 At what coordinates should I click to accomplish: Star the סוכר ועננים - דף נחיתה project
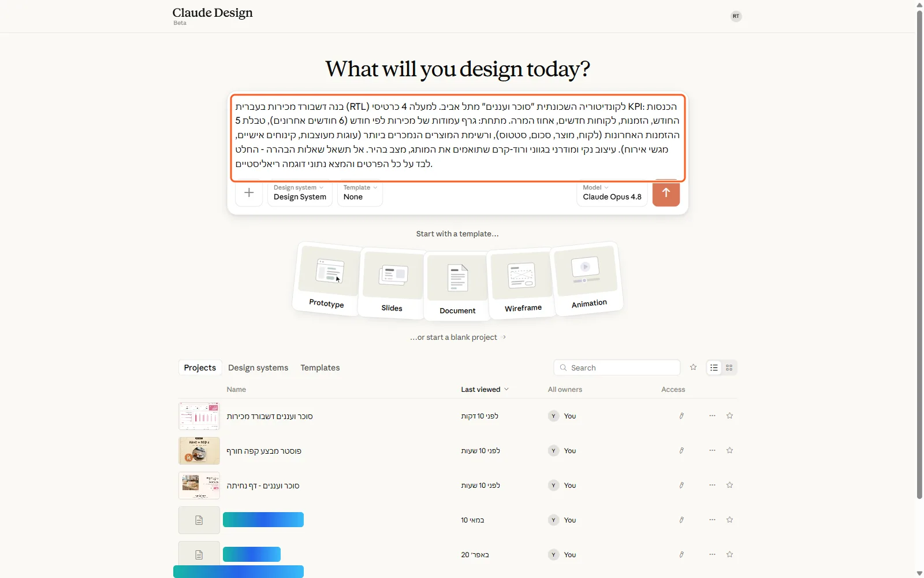pyautogui.click(x=730, y=486)
